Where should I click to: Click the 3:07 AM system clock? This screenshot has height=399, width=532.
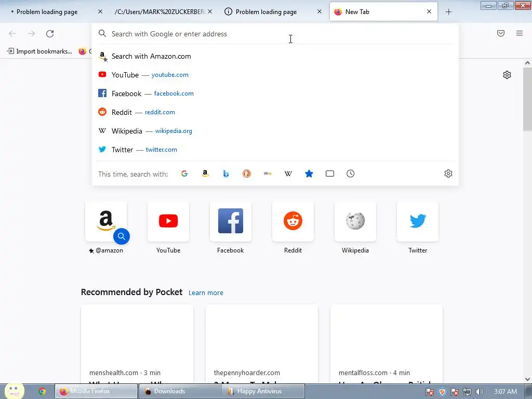pyautogui.click(x=505, y=392)
